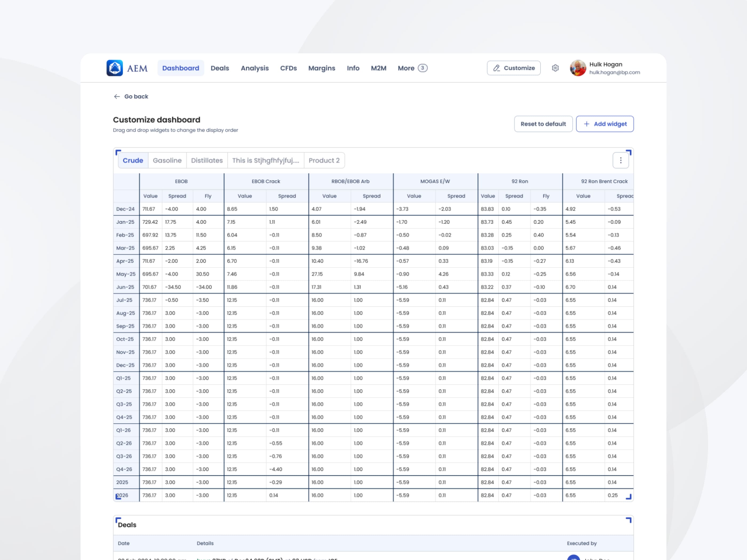Click the MOGAS spread value 4.26

(x=443, y=274)
